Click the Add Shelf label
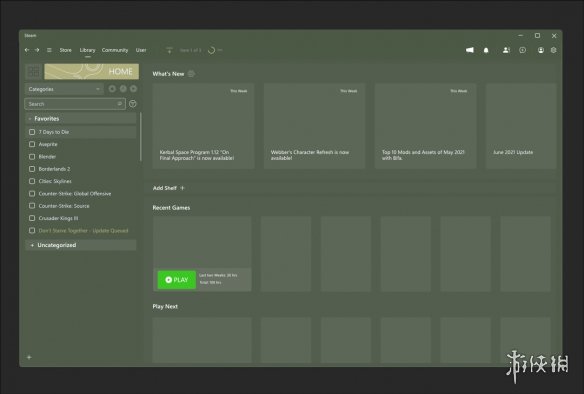 [164, 188]
